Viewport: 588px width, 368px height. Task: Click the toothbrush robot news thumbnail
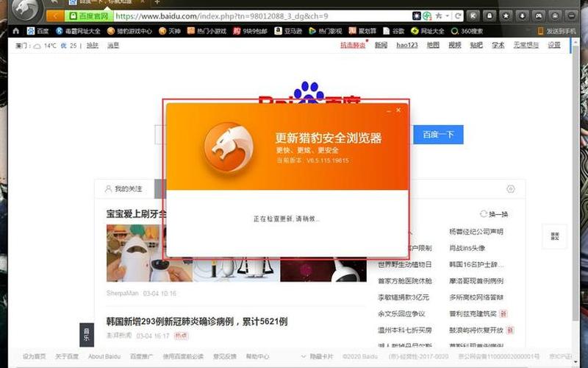(149, 252)
